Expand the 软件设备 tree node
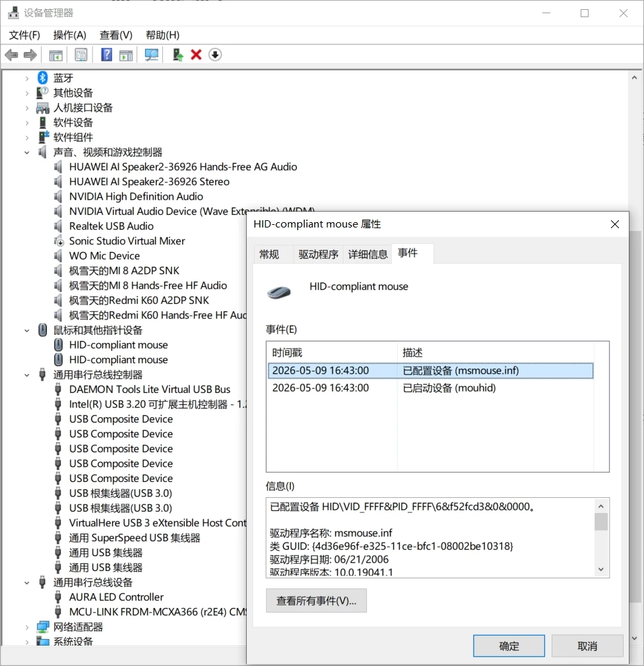This screenshot has width=644, height=666. pos(27,123)
